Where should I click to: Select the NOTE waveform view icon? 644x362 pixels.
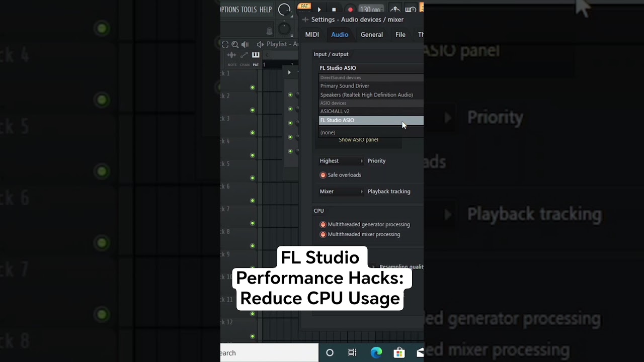click(x=231, y=55)
